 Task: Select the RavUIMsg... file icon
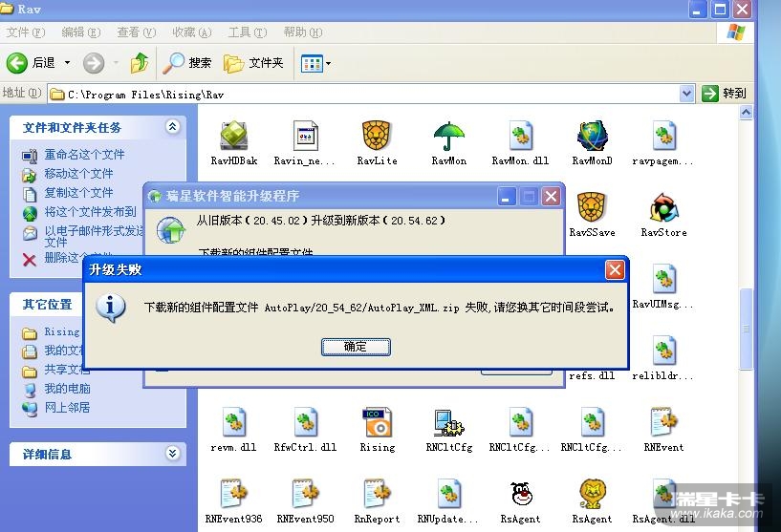(x=664, y=279)
